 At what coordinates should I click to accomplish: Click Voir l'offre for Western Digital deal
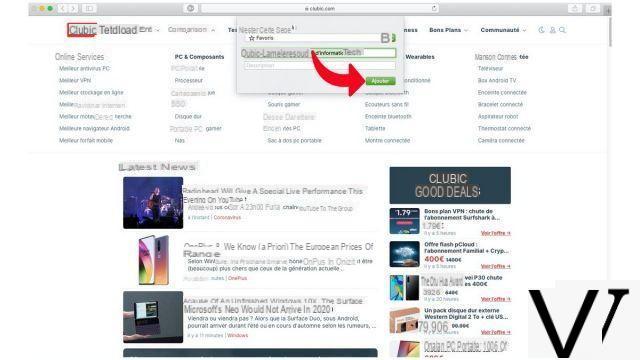496,332
